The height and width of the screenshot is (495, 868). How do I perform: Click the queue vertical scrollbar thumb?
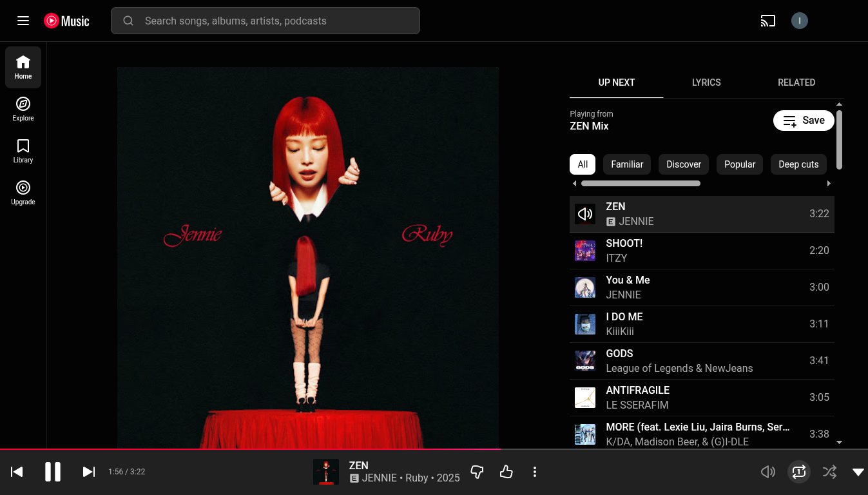839,140
